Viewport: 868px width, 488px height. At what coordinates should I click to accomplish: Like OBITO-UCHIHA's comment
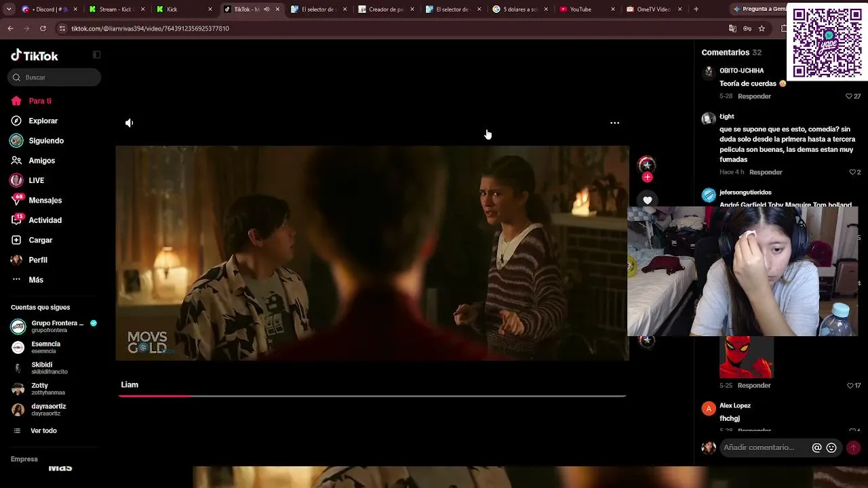click(849, 96)
